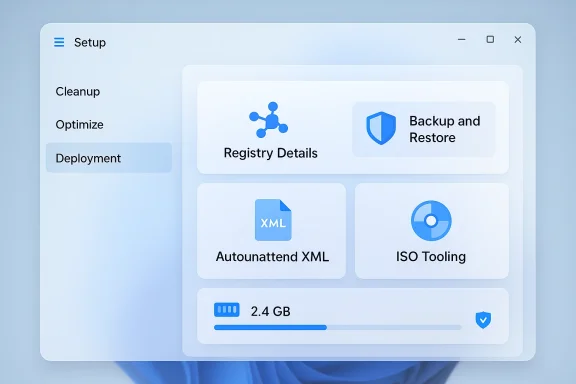This screenshot has width=576, height=384.
Task: Click the XML file icon
Action: [273, 220]
